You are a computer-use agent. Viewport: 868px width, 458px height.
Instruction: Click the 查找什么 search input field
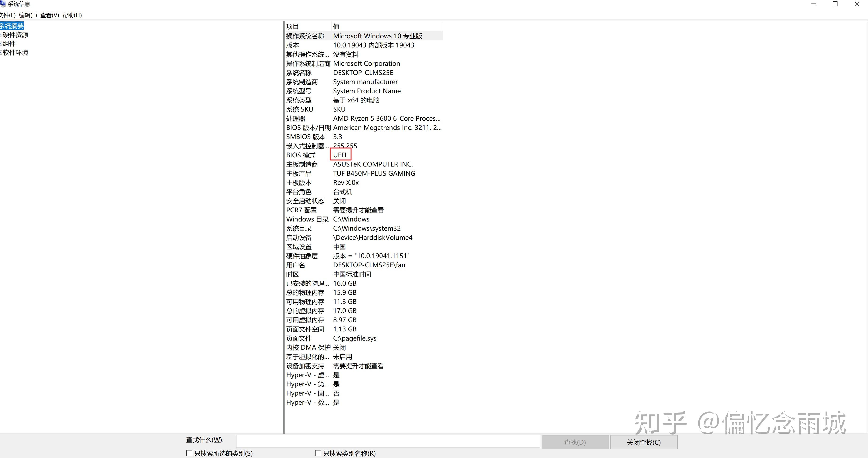pos(388,441)
